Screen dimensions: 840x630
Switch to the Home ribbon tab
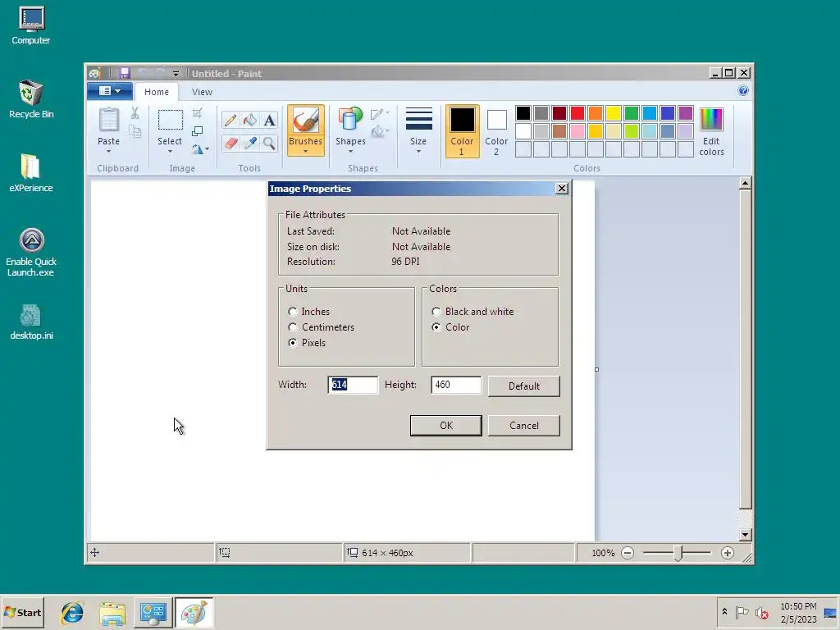pos(157,92)
